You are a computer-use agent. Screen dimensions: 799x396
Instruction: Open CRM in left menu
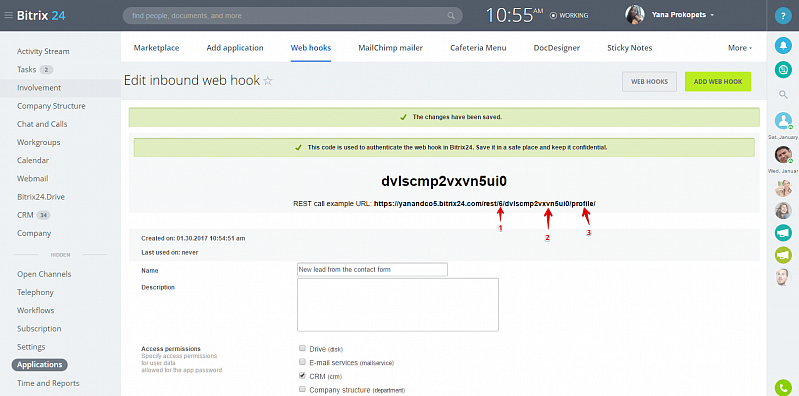25,215
